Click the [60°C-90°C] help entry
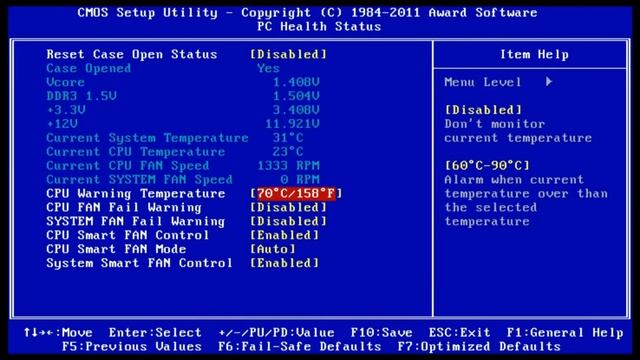This screenshot has width=640, height=360. pos(487,165)
